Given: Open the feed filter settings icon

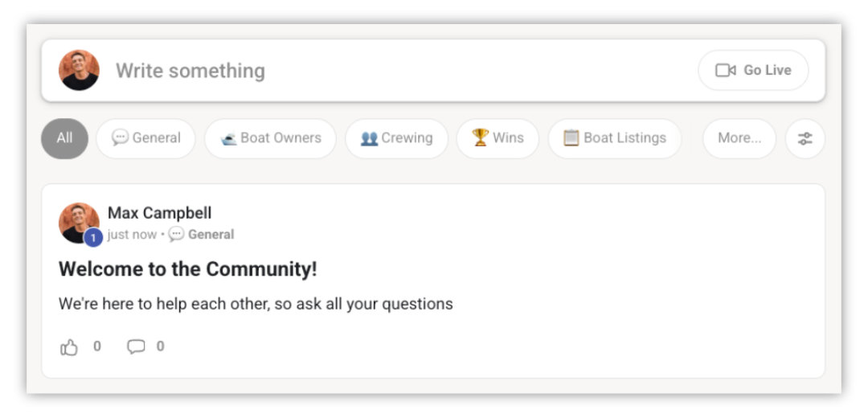Looking at the screenshot, I should (x=805, y=138).
